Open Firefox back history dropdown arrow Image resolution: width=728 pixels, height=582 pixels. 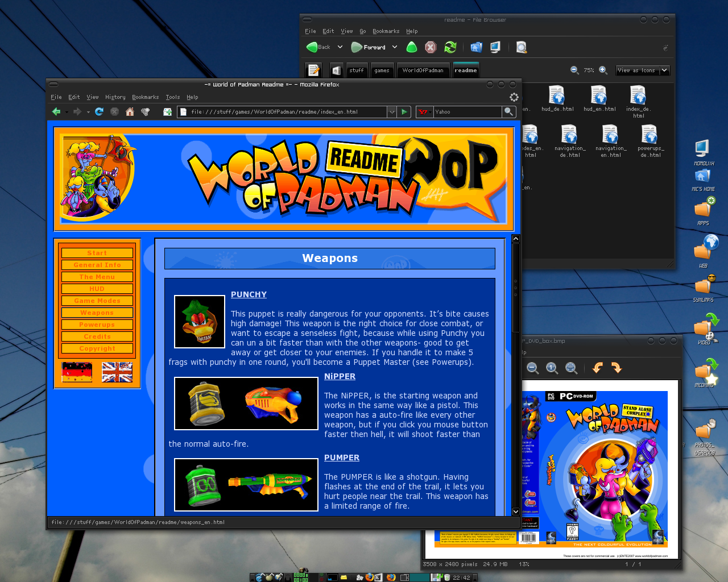pyautogui.click(x=67, y=112)
